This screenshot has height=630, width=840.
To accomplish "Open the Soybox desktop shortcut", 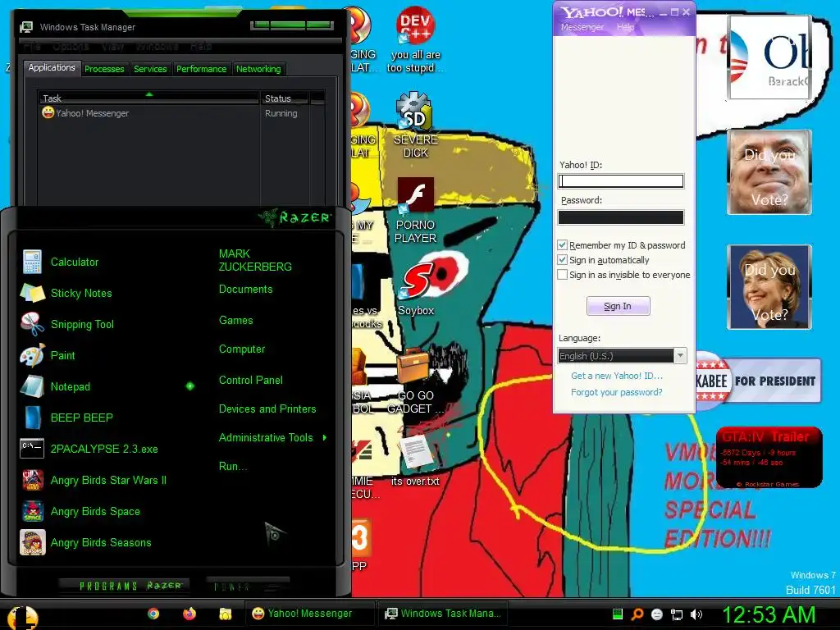I will point(416,288).
